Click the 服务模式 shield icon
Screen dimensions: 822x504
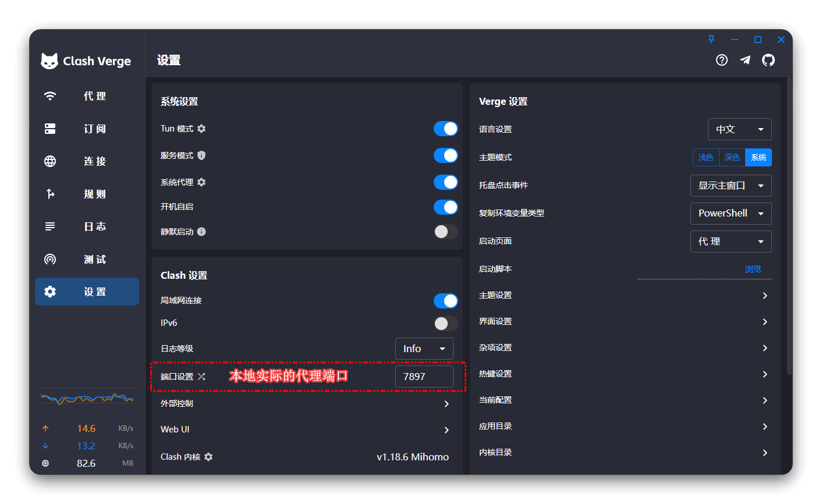pyautogui.click(x=201, y=155)
